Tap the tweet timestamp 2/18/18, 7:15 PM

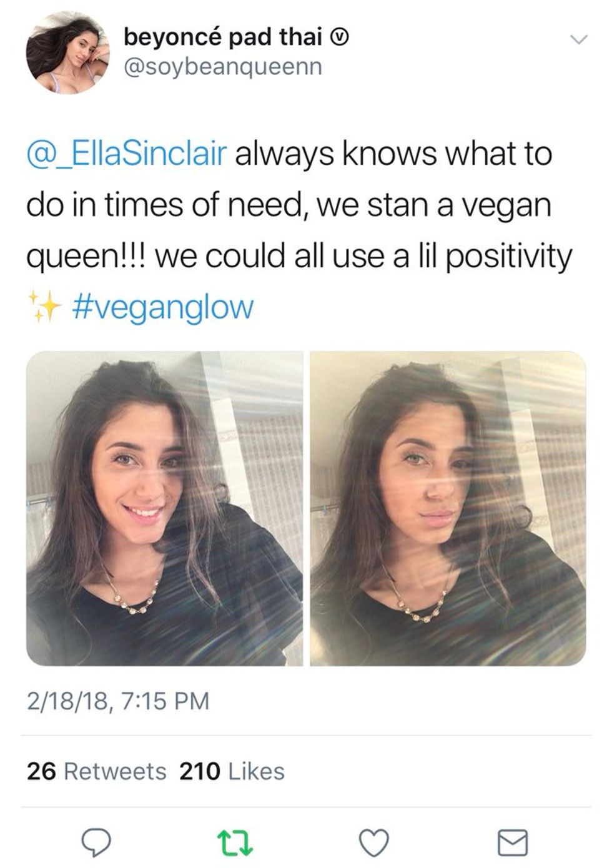[x=118, y=701]
